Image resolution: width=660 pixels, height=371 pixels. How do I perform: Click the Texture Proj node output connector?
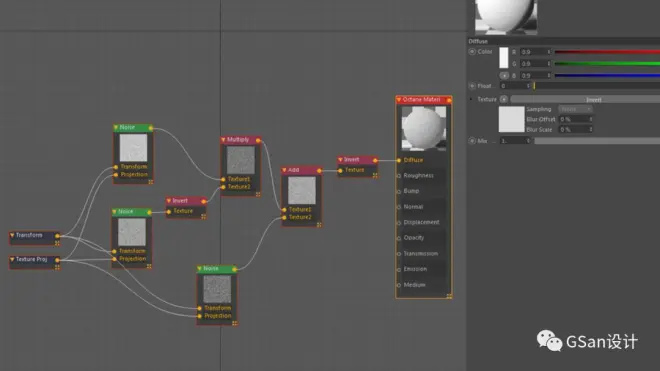tap(57, 260)
